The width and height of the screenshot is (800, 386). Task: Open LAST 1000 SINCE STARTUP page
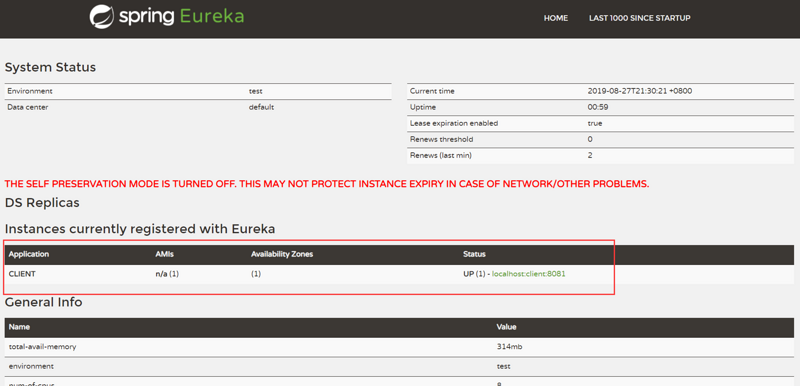pos(640,18)
